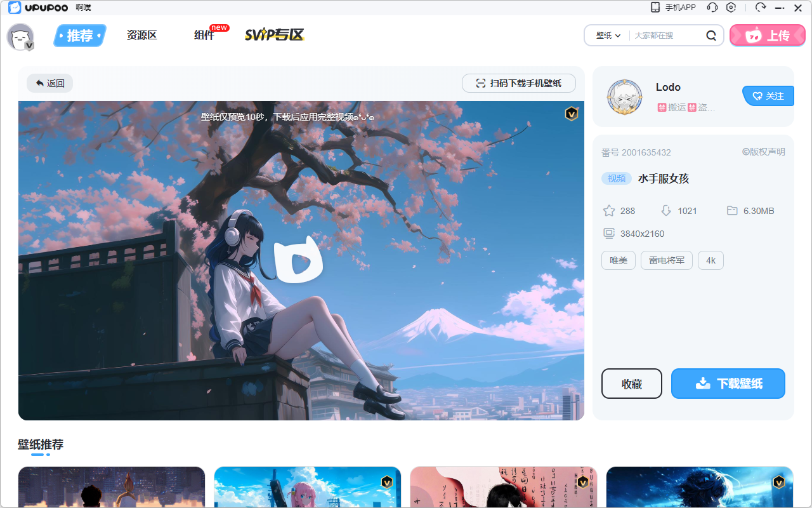The image size is (812, 508).
Task: Play the wallpaper video preview
Action: [298, 260]
